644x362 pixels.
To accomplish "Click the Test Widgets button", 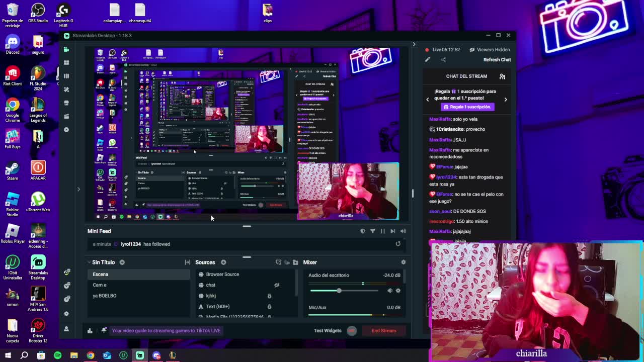I will pyautogui.click(x=328, y=330).
